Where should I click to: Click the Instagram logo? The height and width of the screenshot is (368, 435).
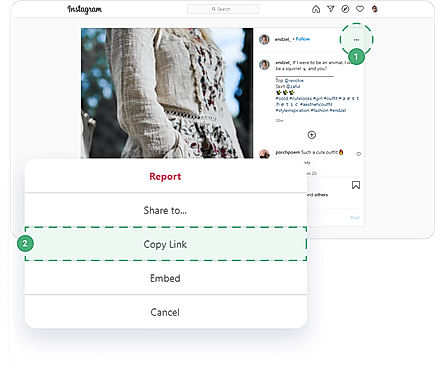point(84,9)
